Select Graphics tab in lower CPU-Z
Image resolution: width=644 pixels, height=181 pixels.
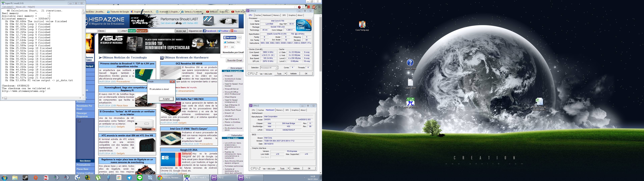(295, 110)
